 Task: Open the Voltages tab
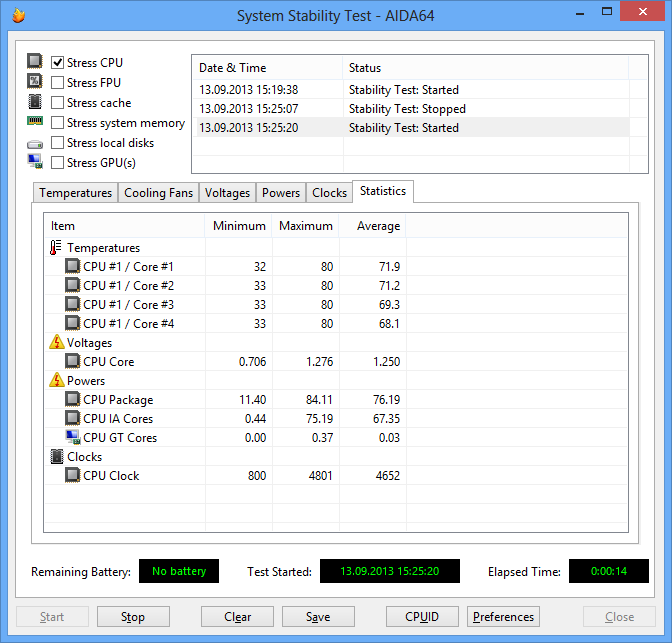click(227, 193)
